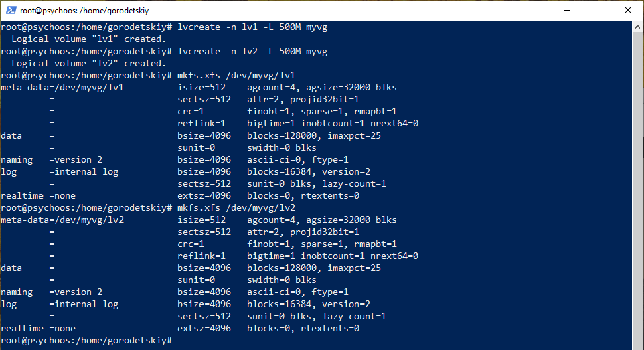Viewport: 644px width, 350px height.
Task: Click the scrollbar up arrow
Action: coord(637,27)
